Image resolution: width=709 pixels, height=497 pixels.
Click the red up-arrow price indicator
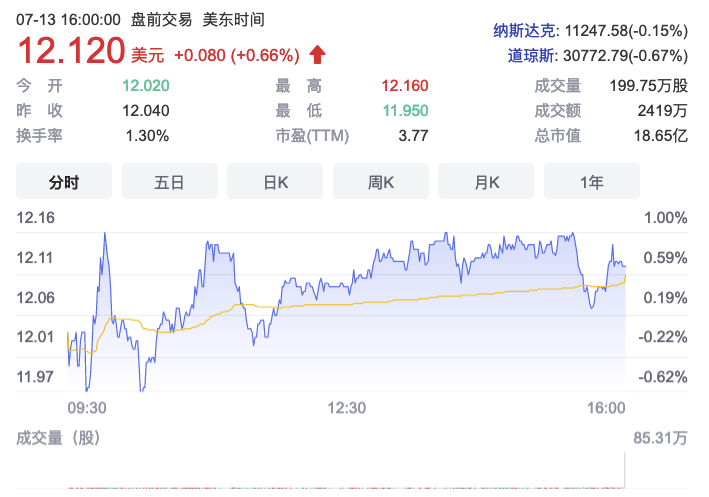(317, 54)
